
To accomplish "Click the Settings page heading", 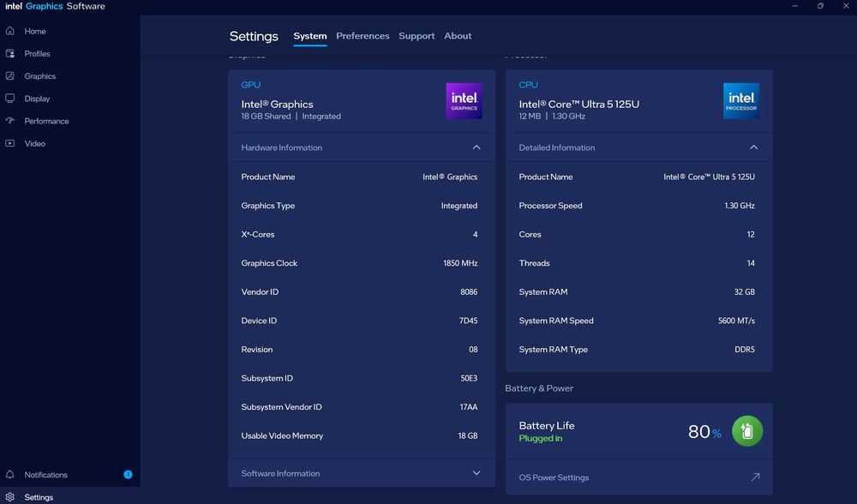I will (x=254, y=36).
